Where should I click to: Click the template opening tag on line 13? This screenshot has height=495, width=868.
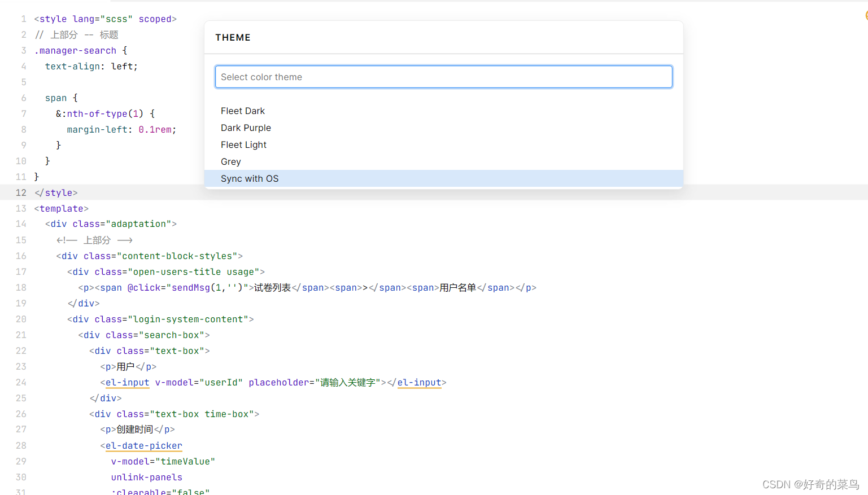tap(61, 208)
